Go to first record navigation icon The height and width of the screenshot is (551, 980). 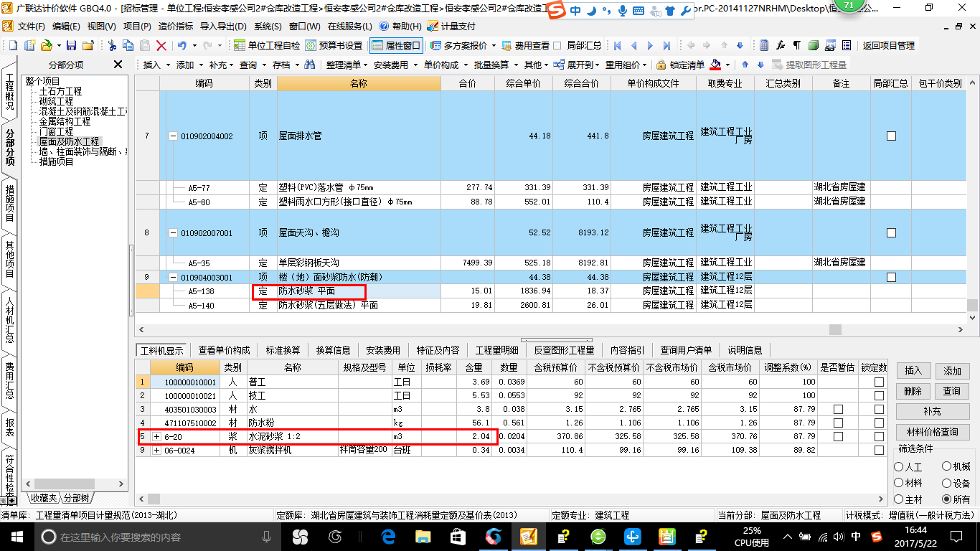click(x=618, y=45)
